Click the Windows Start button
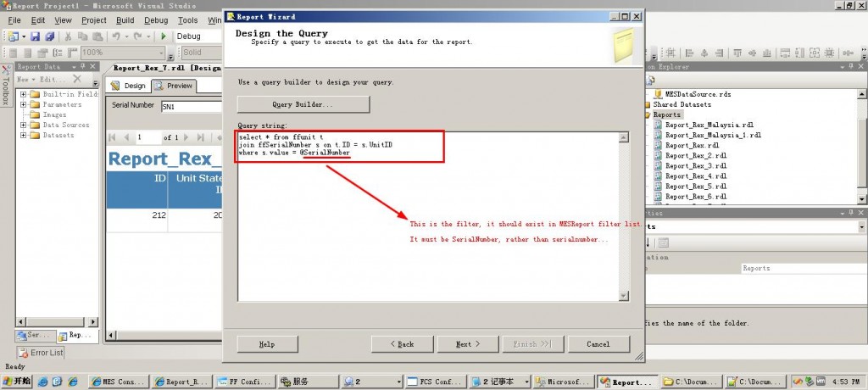This screenshot has width=868, height=390. [x=17, y=382]
